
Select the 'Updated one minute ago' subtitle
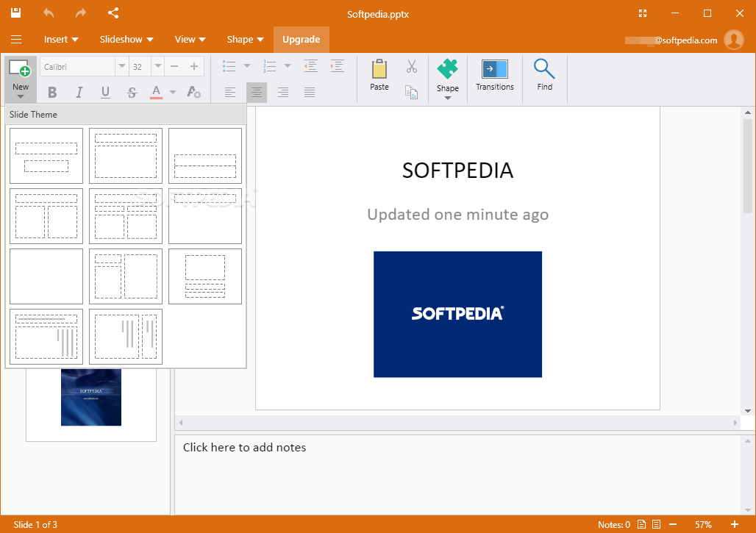[457, 215]
